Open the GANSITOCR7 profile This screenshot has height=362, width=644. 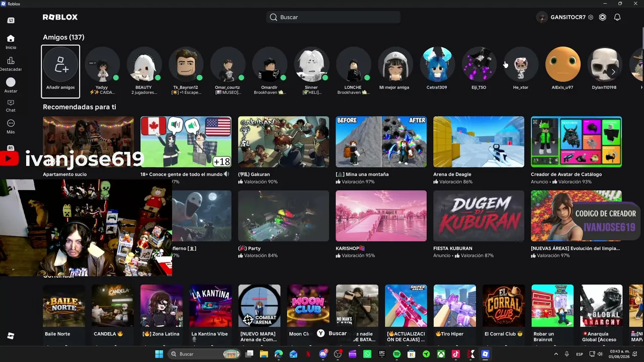pyautogui.click(x=565, y=17)
